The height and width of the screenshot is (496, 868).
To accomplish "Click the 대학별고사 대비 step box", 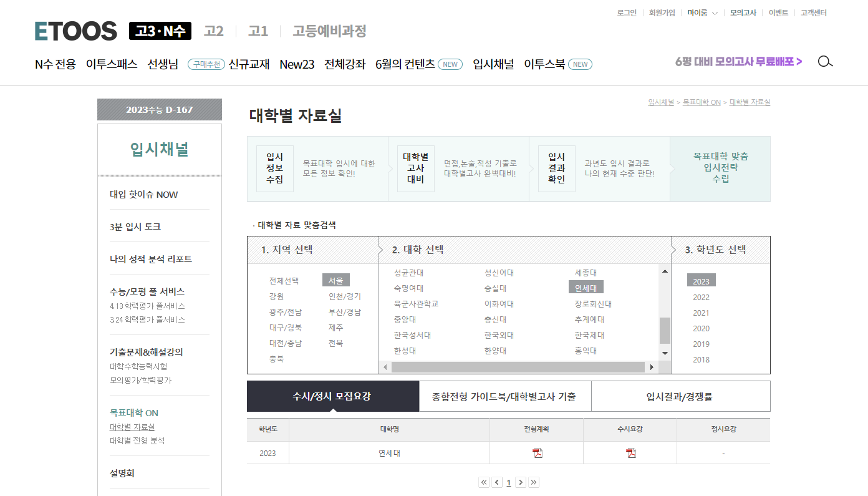I will tap(416, 168).
